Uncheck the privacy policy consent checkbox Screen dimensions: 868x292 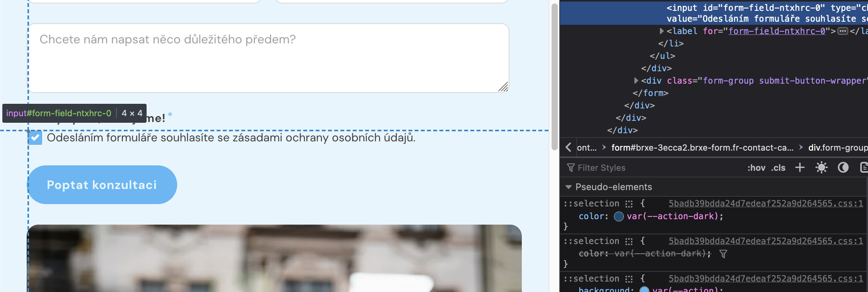coord(35,137)
